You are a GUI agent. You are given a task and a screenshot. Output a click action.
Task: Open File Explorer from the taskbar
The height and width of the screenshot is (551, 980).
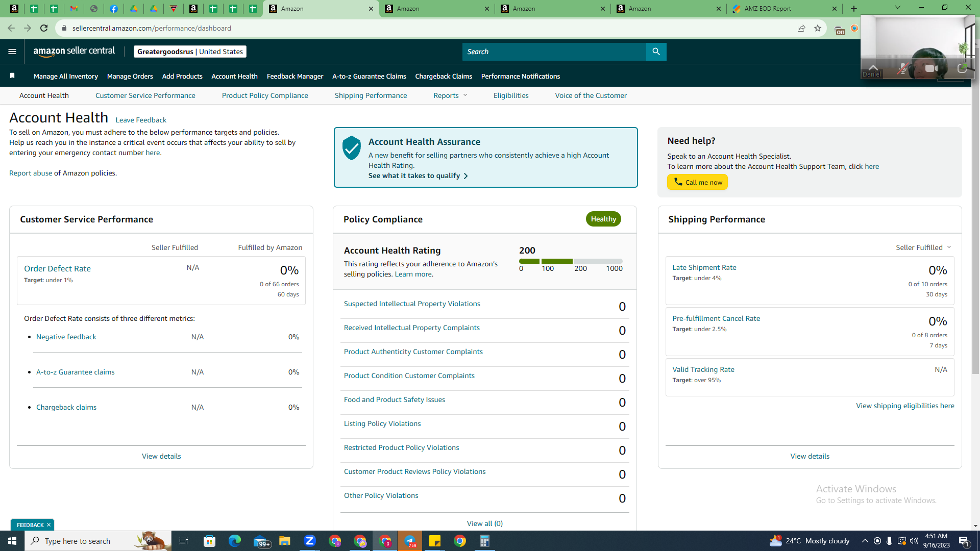pos(284,541)
